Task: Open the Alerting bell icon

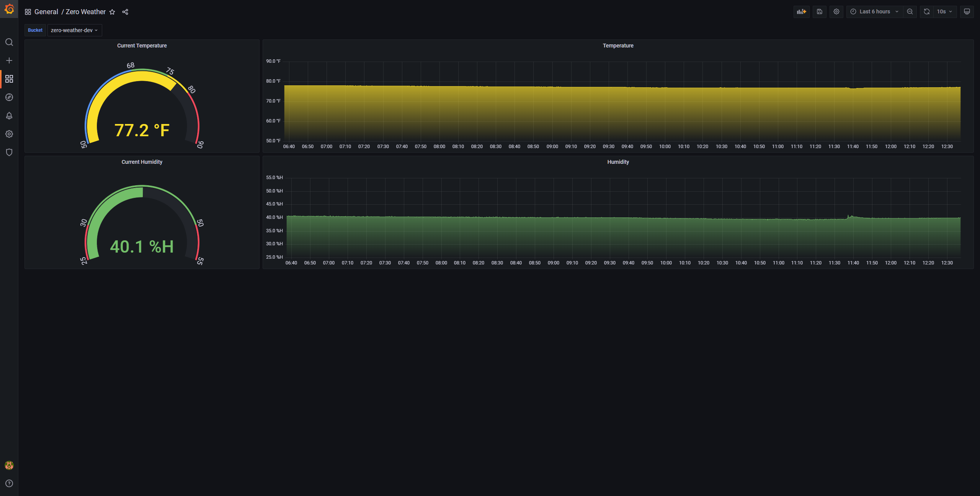Action: click(x=9, y=116)
